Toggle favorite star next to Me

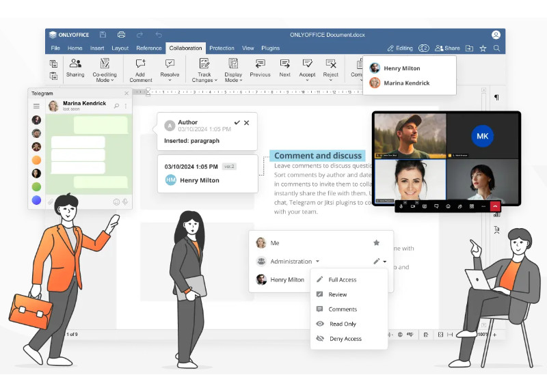click(377, 242)
